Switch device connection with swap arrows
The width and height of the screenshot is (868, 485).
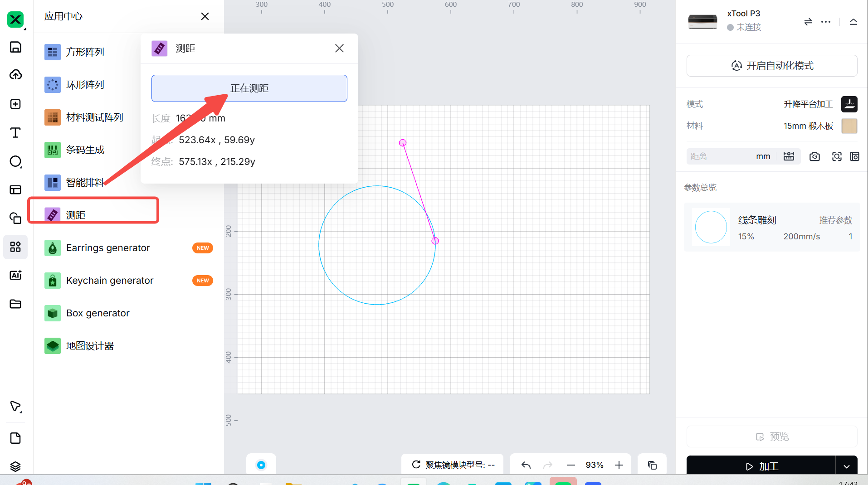coord(808,22)
